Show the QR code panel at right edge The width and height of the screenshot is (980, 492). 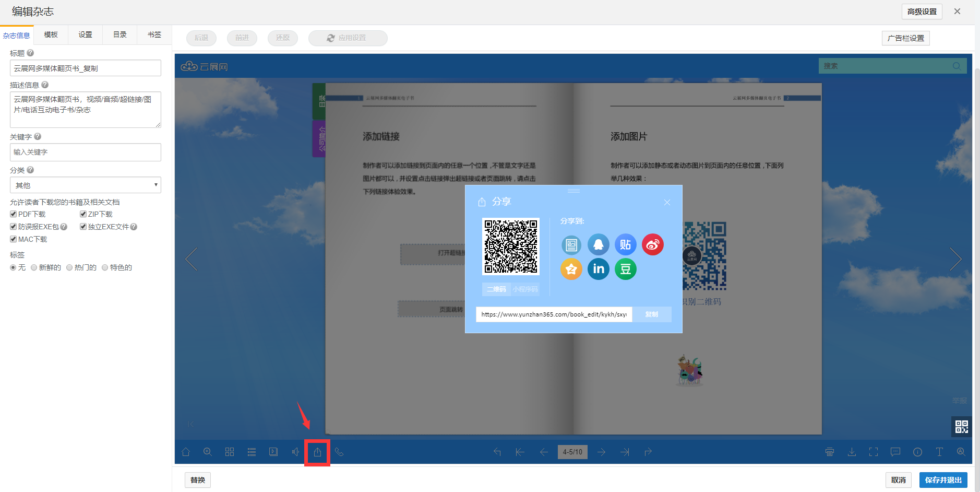tap(962, 427)
